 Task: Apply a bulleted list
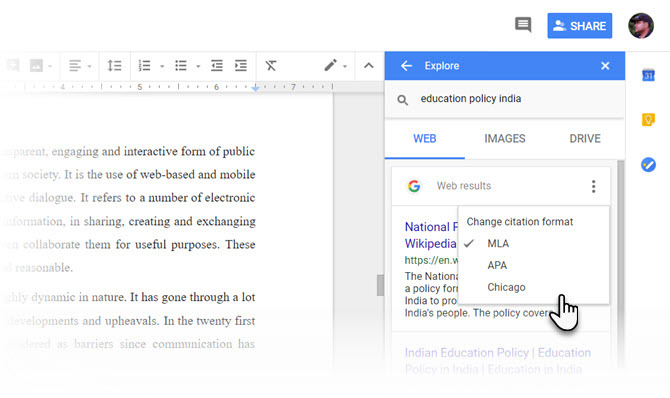click(x=181, y=66)
